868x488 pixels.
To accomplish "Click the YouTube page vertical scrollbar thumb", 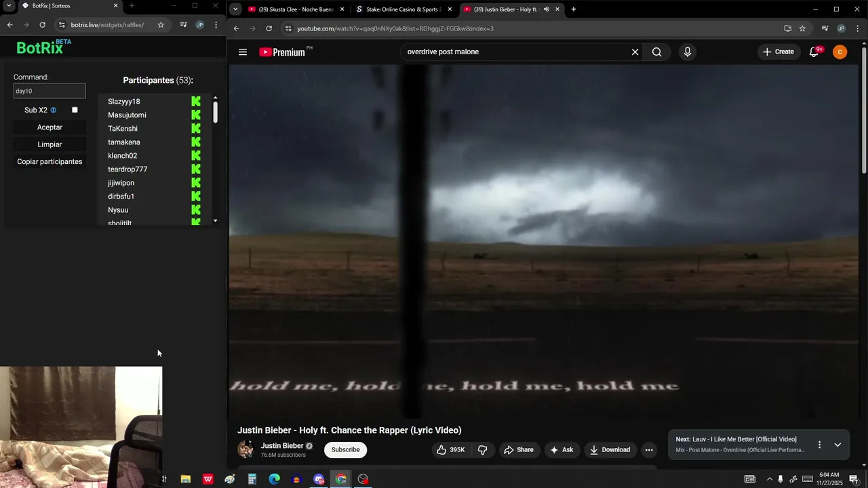I will point(863,110).
